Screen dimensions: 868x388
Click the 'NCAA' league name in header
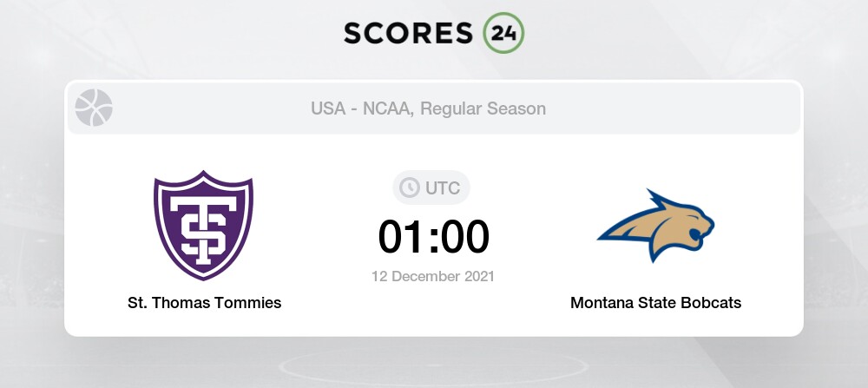386,109
